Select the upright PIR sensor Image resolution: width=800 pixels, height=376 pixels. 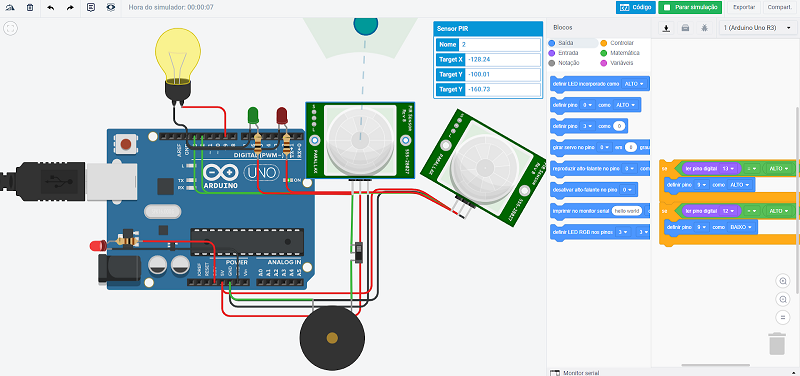point(360,140)
